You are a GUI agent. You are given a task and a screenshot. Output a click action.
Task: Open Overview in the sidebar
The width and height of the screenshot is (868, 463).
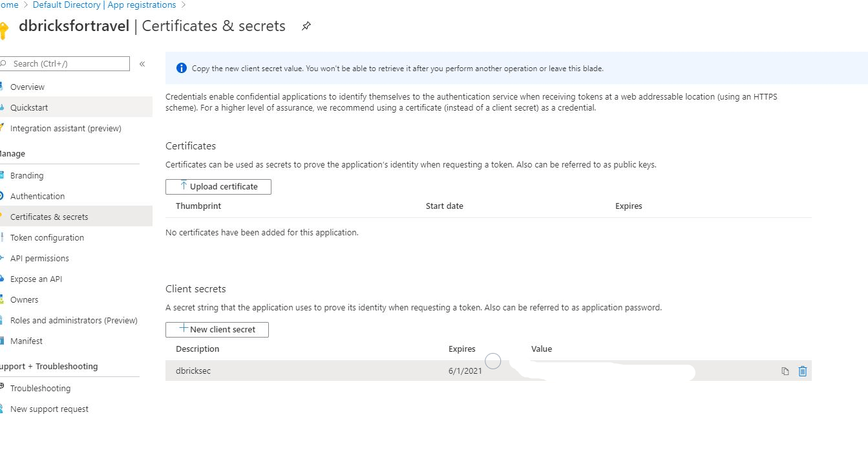[27, 87]
